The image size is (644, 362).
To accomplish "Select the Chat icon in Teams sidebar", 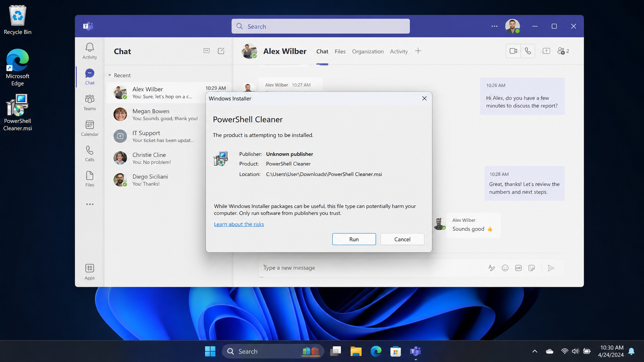I will click(89, 77).
